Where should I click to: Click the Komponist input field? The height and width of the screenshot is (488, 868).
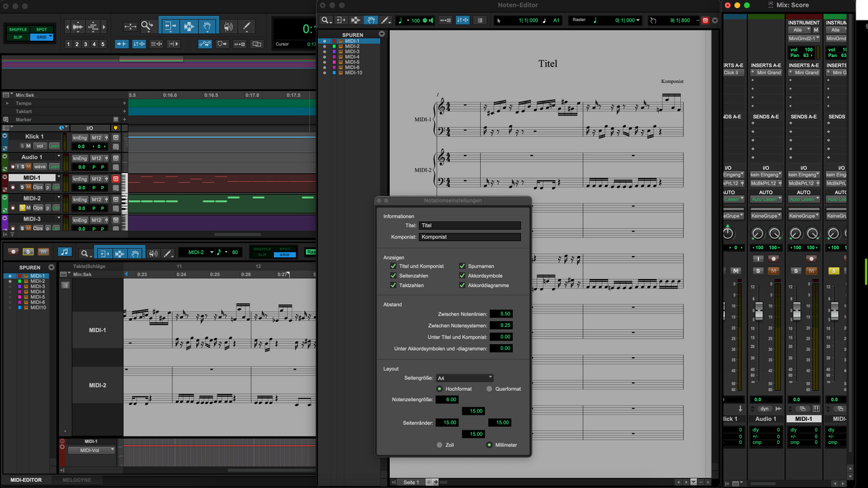(469, 237)
